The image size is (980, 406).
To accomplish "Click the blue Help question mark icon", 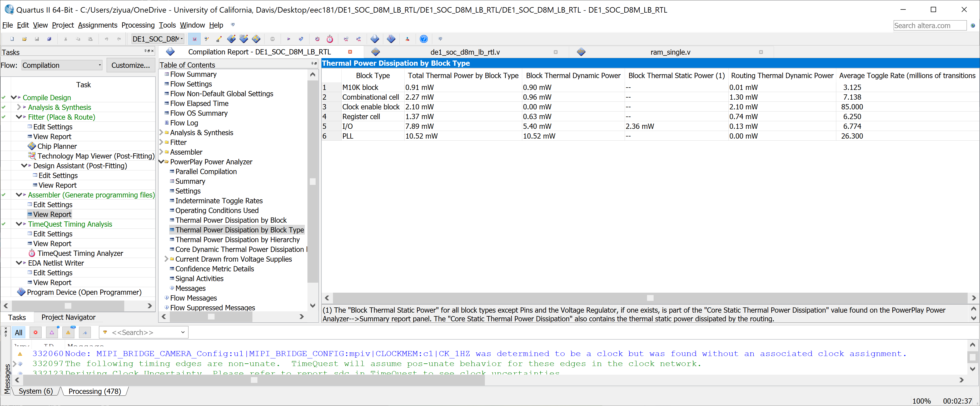I will [424, 39].
